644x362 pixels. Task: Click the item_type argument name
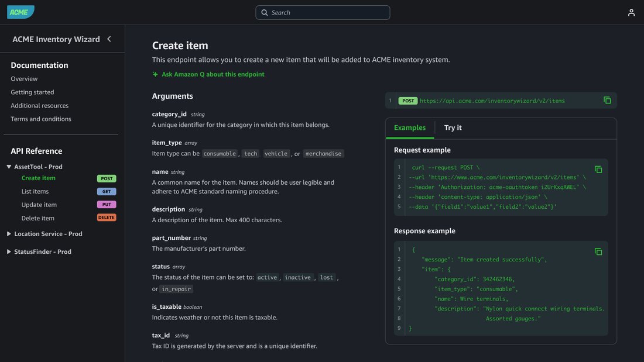(x=167, y=143)
